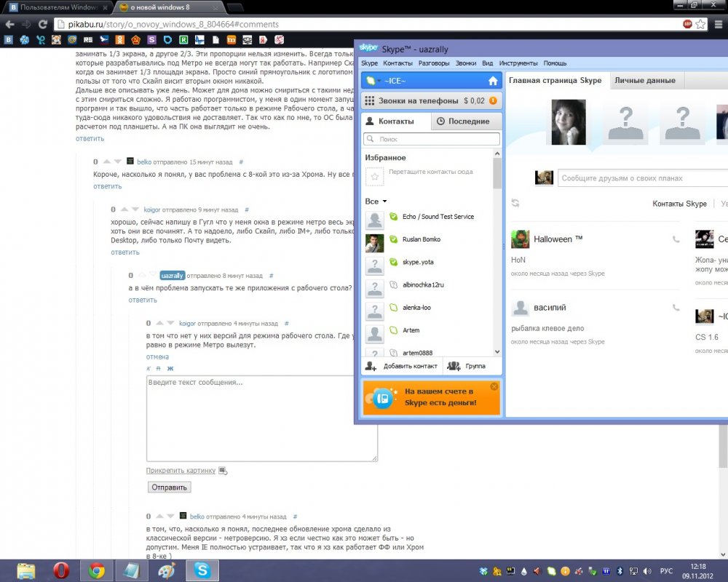The width and height of the screenshot is (728, 582).
Task: Open the Звонки menu
Action: pyautogui.click(x=466, y=63)
